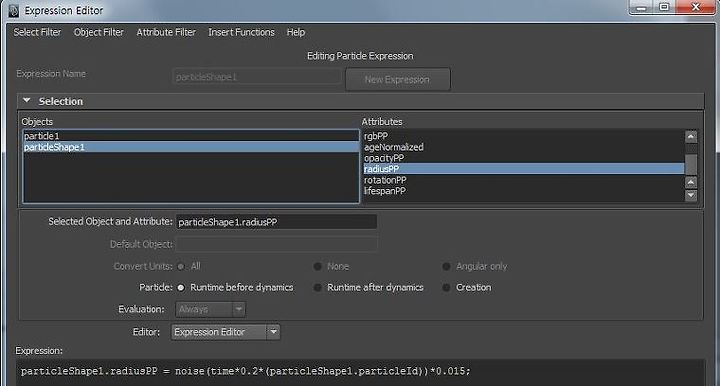Select particle1 in the Objects list

tap(191, 136)
